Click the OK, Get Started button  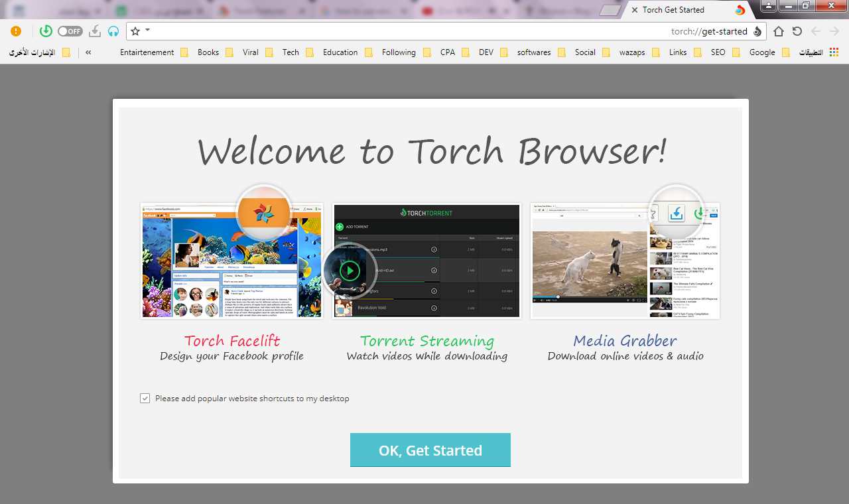[x=430, y=450]
